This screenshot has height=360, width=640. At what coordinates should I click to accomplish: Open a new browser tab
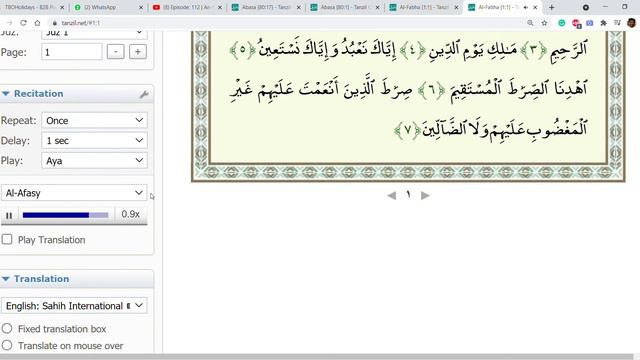click(551, 7)
